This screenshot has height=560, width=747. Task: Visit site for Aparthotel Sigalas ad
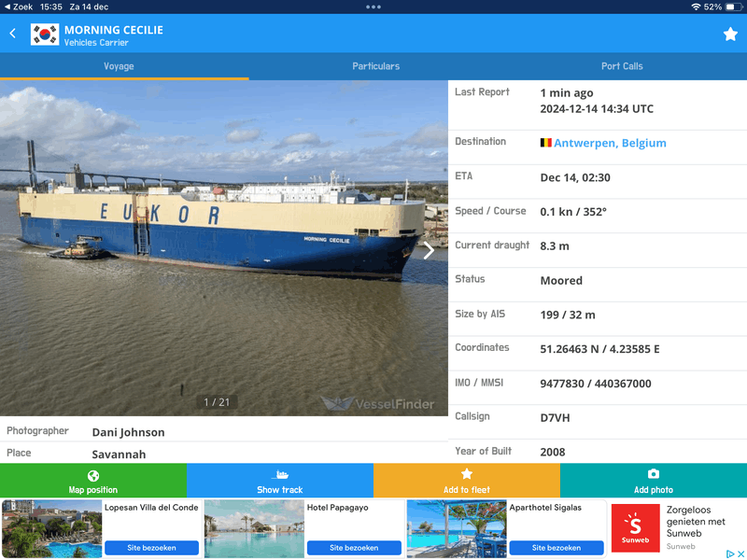(557, 548)
